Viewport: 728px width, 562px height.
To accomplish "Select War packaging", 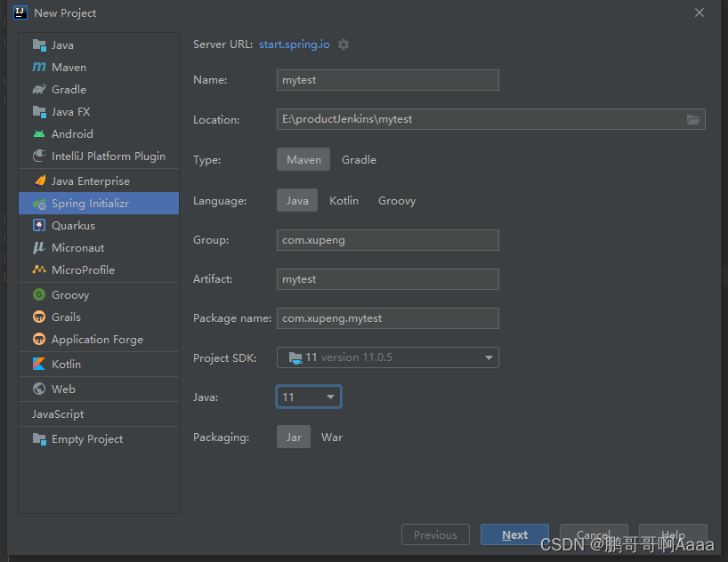I will pyautogui.click(x=332, y=438).
